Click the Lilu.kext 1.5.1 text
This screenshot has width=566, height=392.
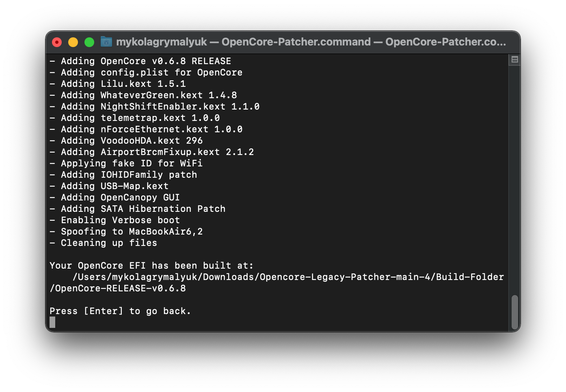tap(143, 84)
